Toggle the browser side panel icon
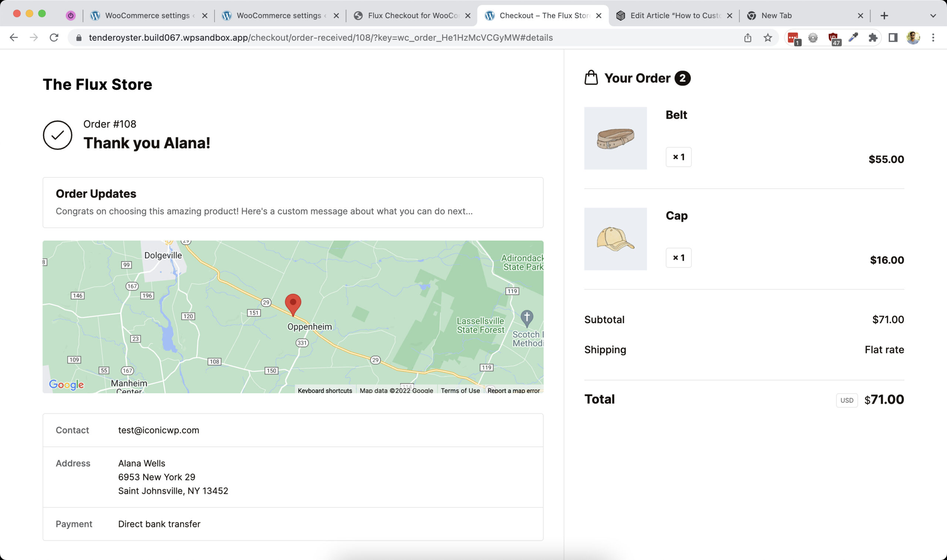 (893, 38)
